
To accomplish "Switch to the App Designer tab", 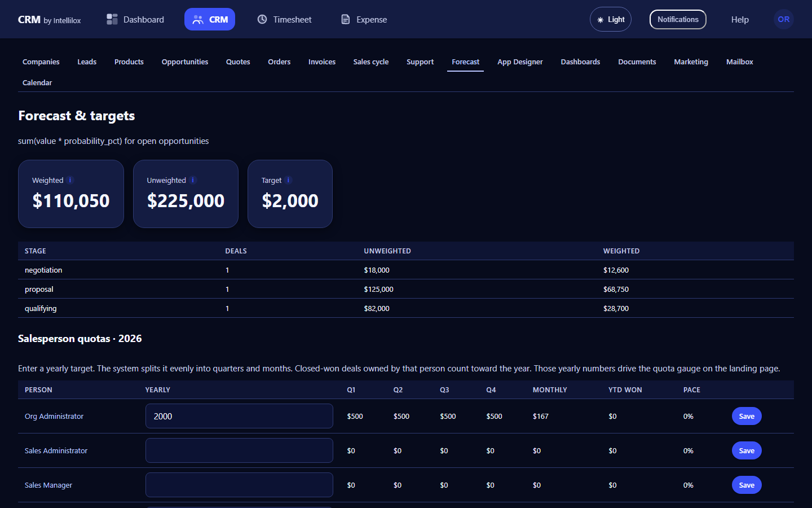I will pos(520,62).
